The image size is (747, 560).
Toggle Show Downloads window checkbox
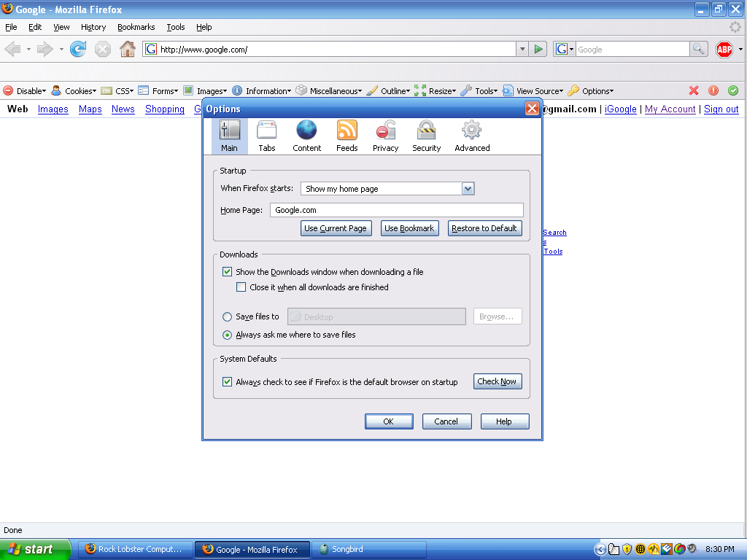coord(228,272)
